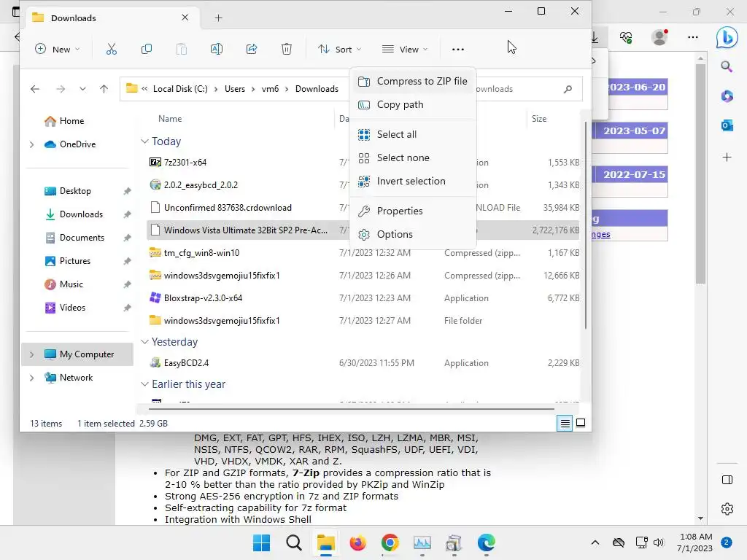Select Desktop in navigation pane
The image size is (747, 560).
76,191
